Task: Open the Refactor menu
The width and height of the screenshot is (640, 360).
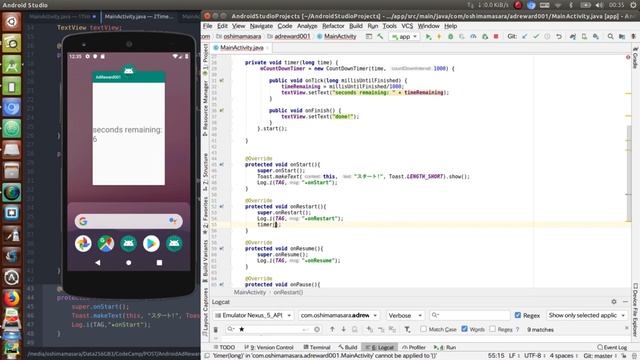Action: [x=333, y=26]
